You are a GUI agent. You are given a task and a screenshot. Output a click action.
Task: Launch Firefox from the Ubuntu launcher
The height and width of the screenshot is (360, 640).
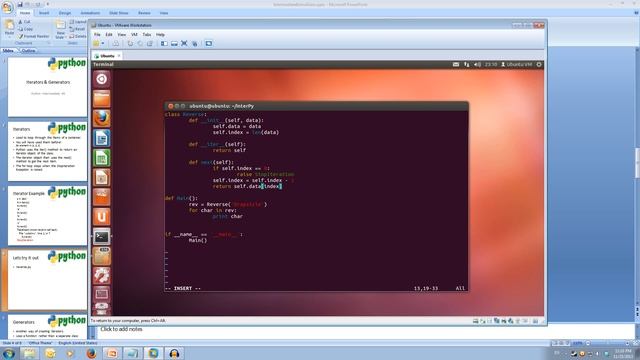click(x=102, y=118)
